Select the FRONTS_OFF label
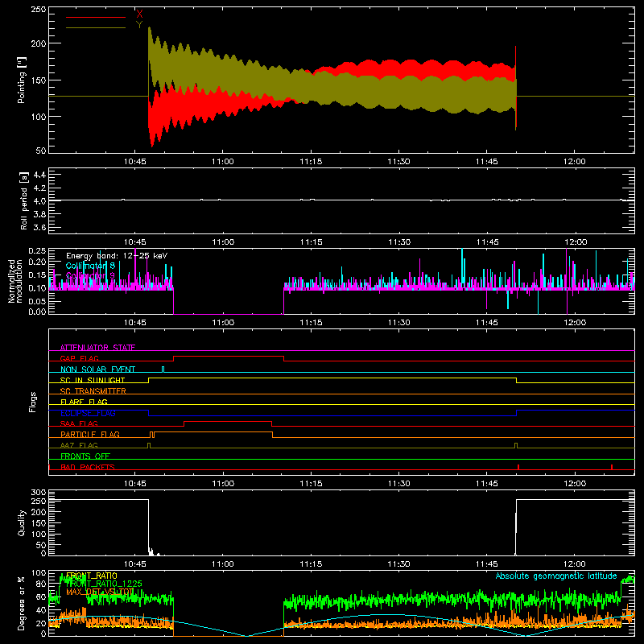 (x=85, y=456)
